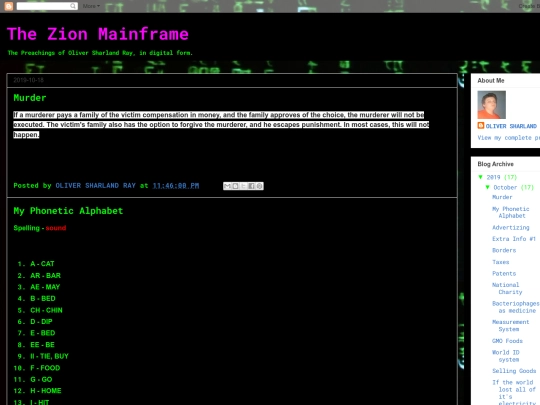Click View my complete profile link
The height and width of the screenshot is (405, 540).
[509, 138]
